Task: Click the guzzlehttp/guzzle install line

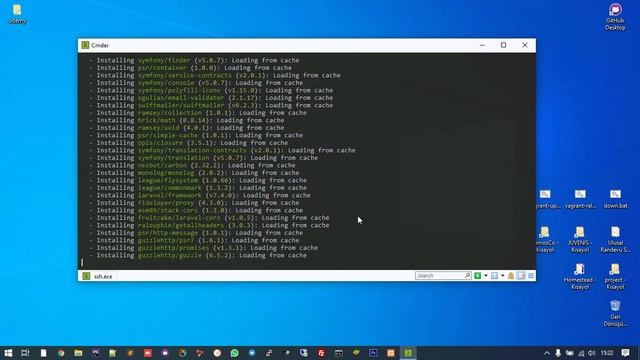Action: 198,256
